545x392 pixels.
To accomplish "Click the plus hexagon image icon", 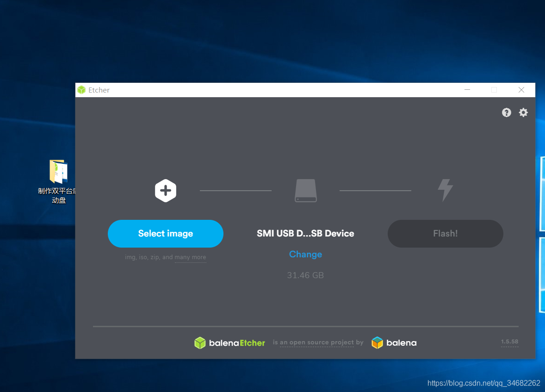I will [x=166, y=191].
